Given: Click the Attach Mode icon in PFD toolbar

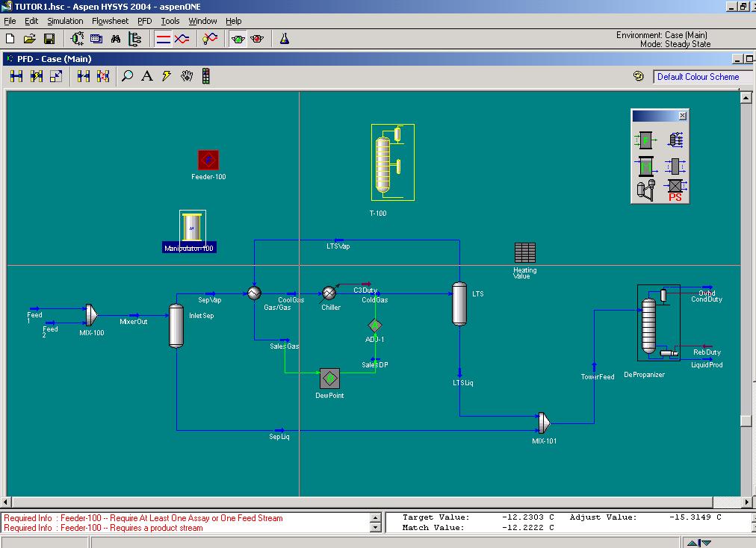Looking at the screenshot, I should click(x=16, y=76).
